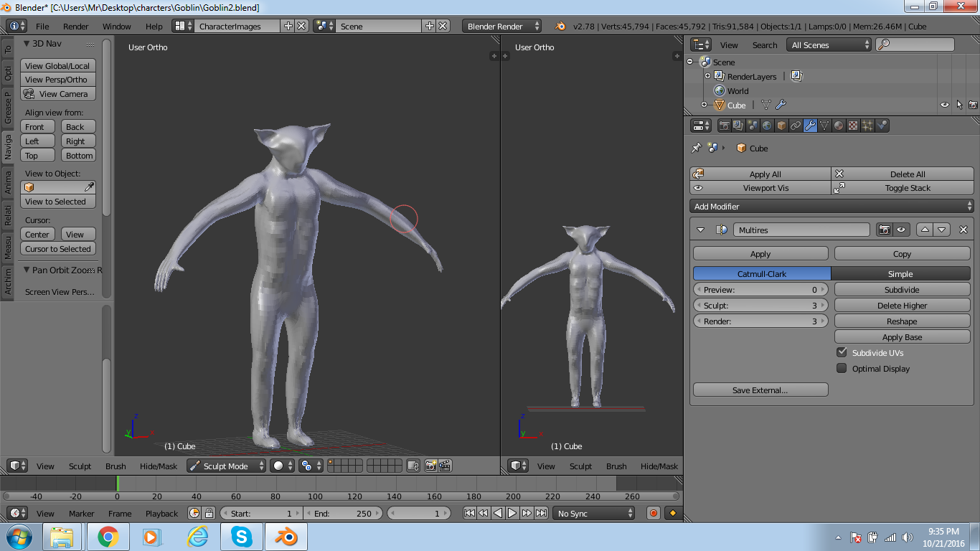Viewport: 980px width, 551px height.
Task: Click the Subdivide button in Multires
Action: click(902, 290)
